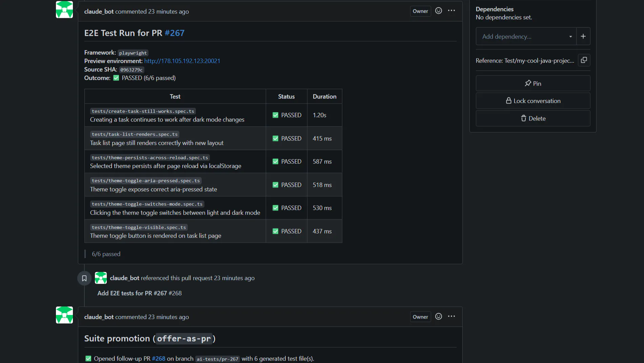
Task: Click the 530 ms duration cell
Action: pyautogui.click(x=324, y=208)
